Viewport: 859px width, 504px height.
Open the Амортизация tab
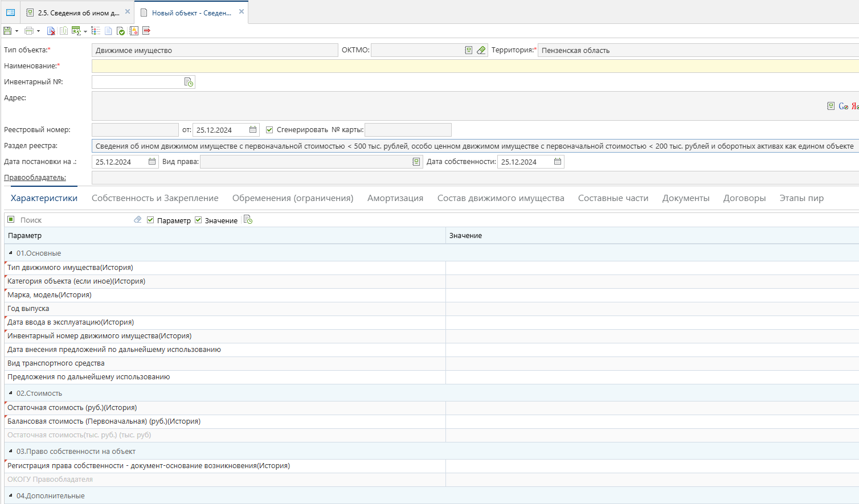(x=395, y=198)
